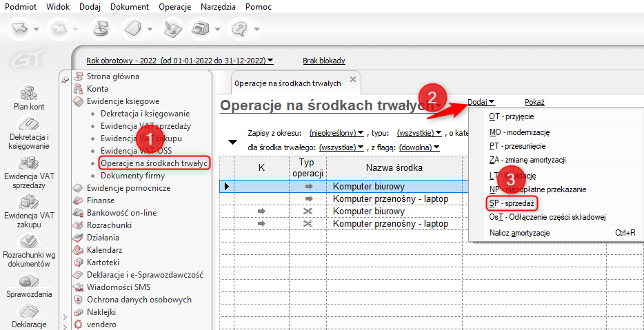This screenshot has height=330, width=644.
Task: Open Deklaracje side bar icon
Action: [x=29, y=316]
